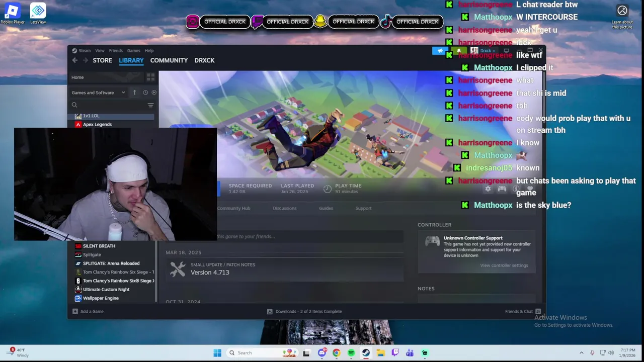644x362 pixels.
Task: Go back with Steam's back arrow
Action: pyautogui.click(x=74, y=60)
